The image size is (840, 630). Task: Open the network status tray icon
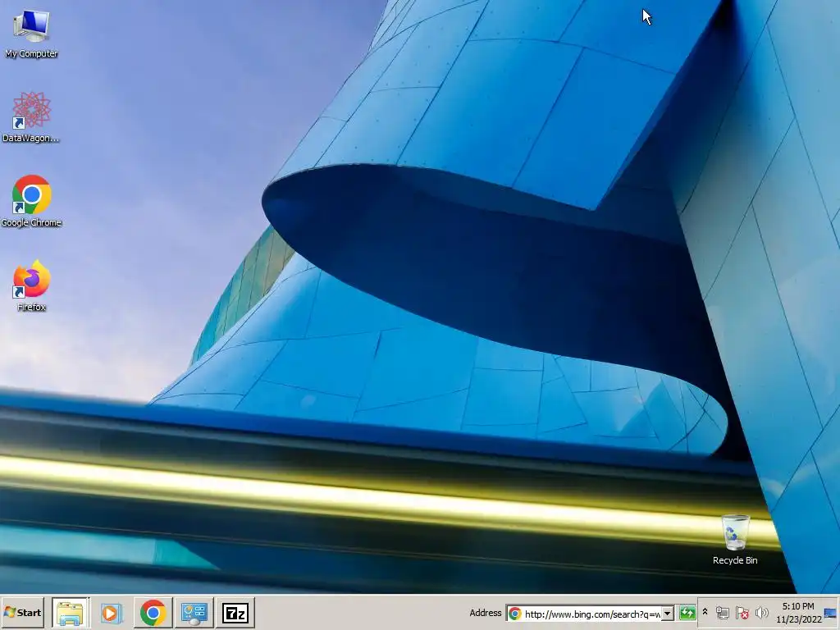point(722,614)
